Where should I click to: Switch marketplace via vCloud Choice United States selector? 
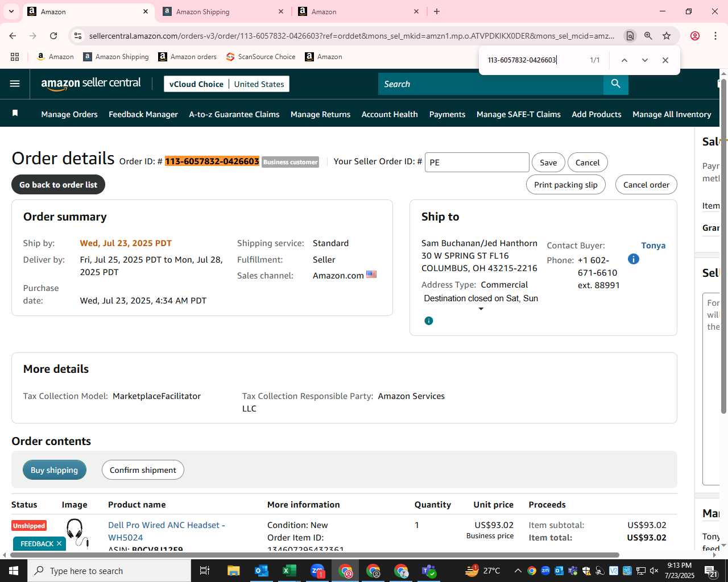point(226,84)
